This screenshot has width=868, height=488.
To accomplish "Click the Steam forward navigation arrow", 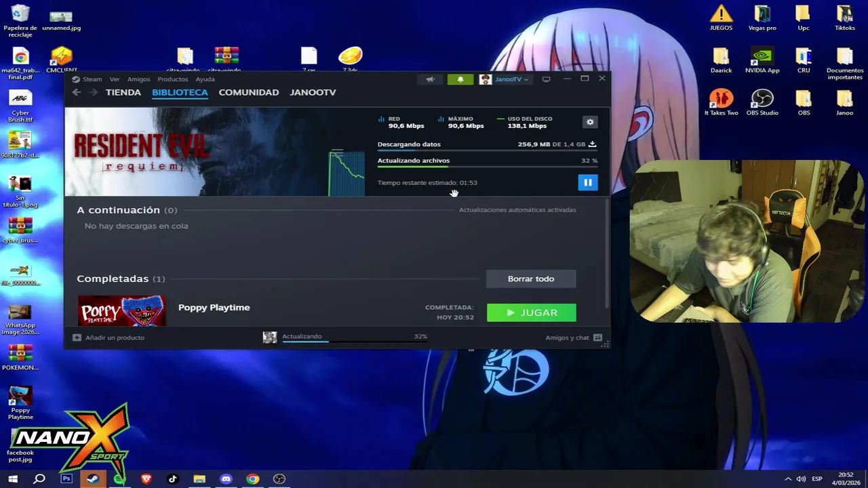I will 94,92.
